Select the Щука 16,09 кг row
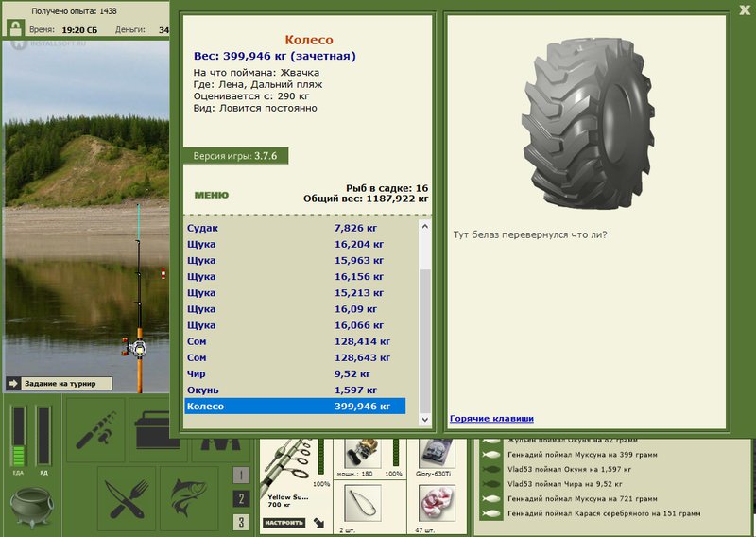This screenshot has width=756, height=537. tap(295, 309)
